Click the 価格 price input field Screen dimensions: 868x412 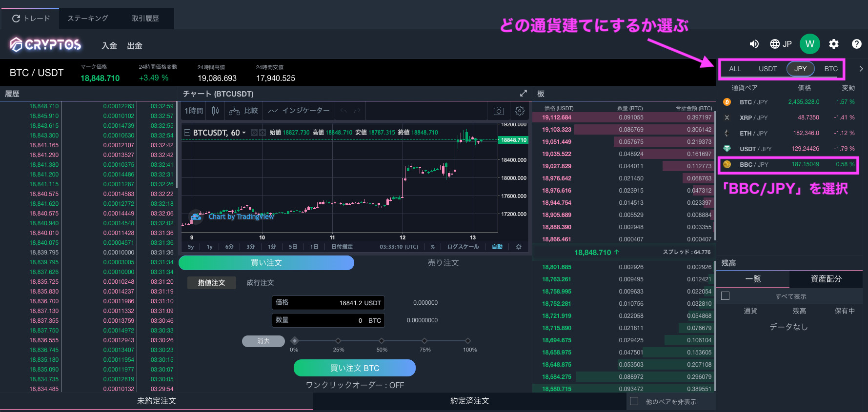(328, 303)
